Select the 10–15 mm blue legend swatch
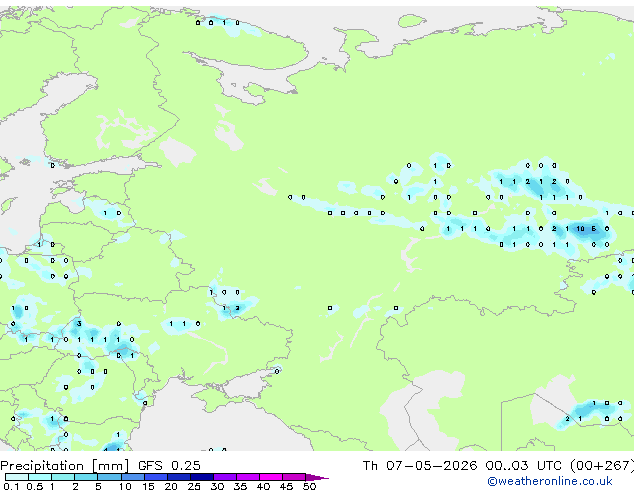This screenshot has height=490, width=634. point(133,477)
